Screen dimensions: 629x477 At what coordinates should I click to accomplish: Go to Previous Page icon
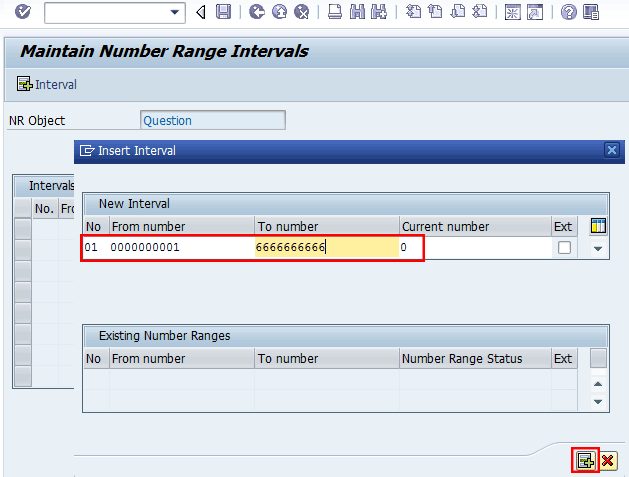[x=435, y=12]
